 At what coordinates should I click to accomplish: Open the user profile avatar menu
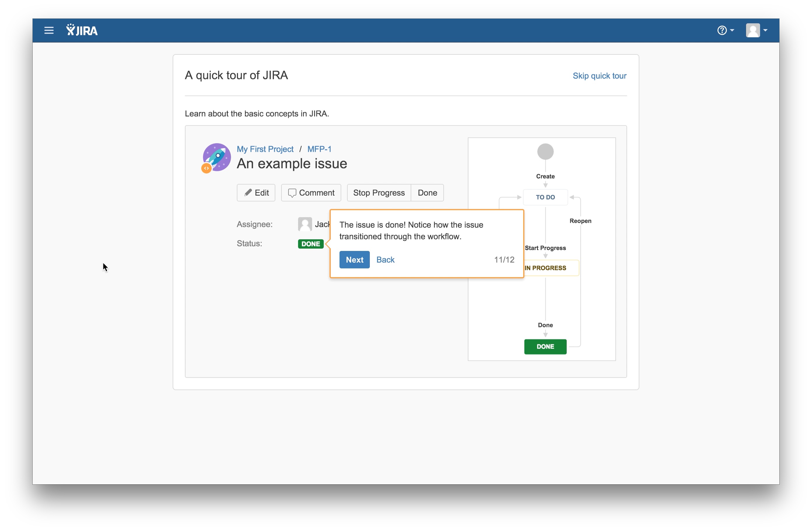pyautogui.click(x=756, y=30)
